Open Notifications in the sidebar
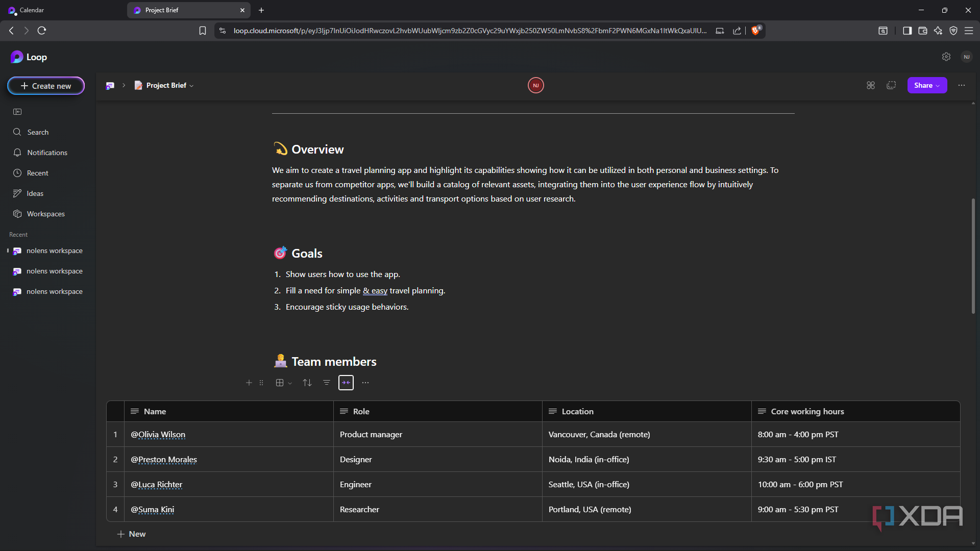This screenshot has width=980, height=551. coord(47,153)
